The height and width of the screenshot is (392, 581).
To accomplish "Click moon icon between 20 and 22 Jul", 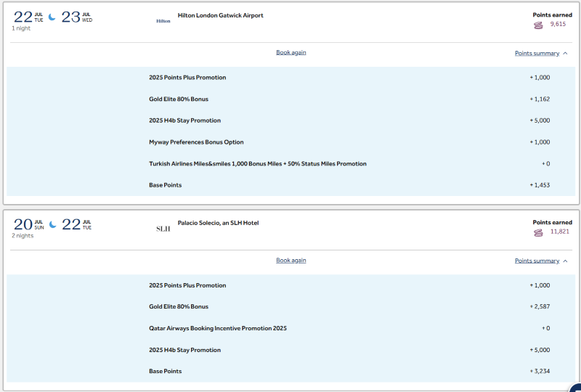I will pos(52,224).
